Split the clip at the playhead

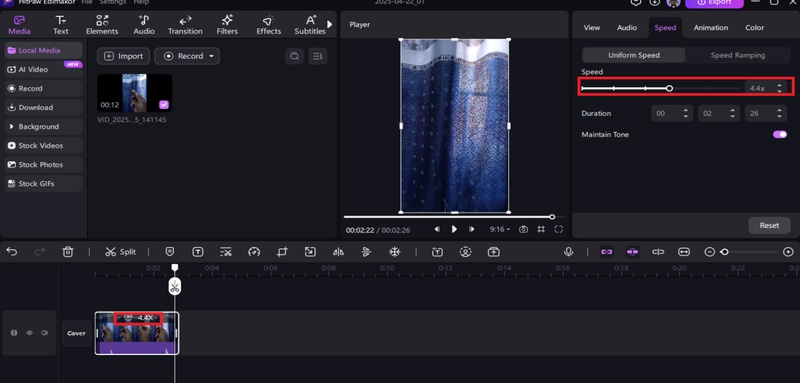(x=120, y=252)
